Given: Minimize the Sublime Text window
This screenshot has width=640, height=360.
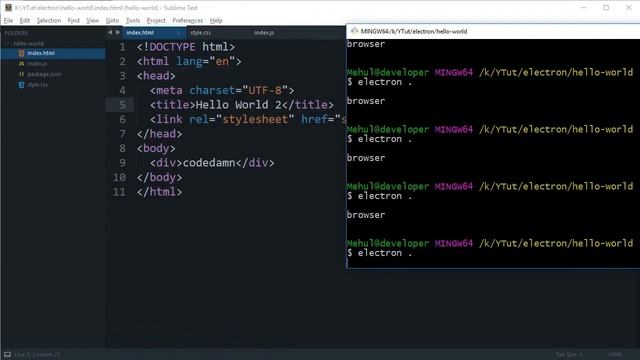Looking at the screenshot, I should pos(584,7).
